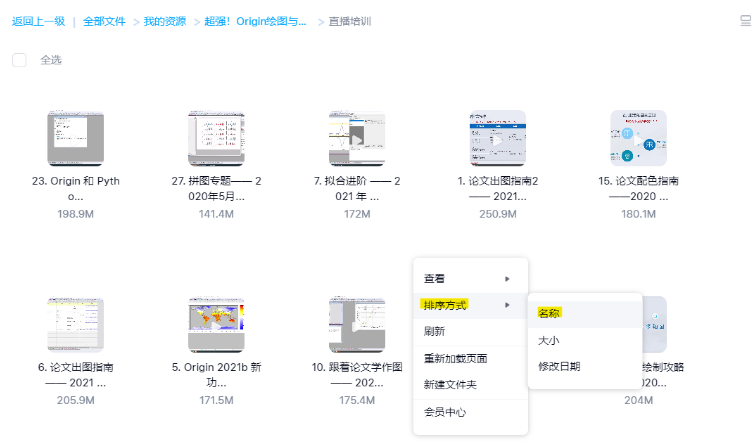Sort files by 修改日期
This screenshot has width=754, height=442.
558,366
